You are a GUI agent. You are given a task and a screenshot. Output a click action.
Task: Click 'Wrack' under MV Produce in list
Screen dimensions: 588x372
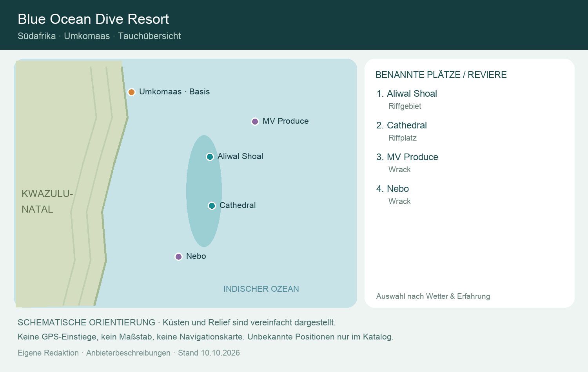point(399,170)
